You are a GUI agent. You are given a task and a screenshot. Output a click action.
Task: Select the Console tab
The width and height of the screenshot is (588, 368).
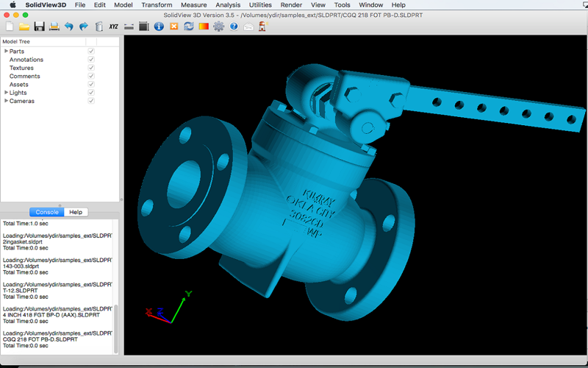[47, 212]
